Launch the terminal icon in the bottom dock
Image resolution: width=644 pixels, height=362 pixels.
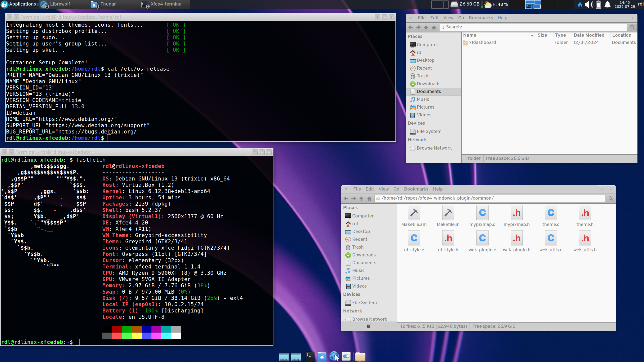click(310, 356)
